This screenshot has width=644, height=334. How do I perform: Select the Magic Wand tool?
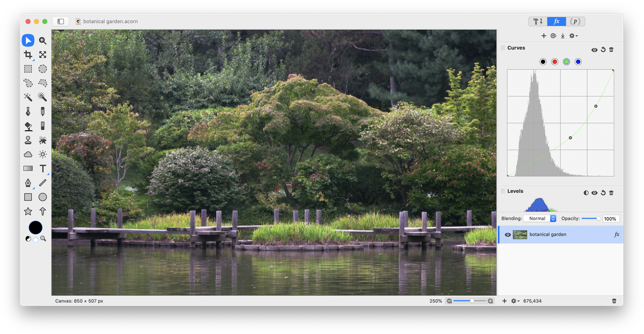pos(28,97)
